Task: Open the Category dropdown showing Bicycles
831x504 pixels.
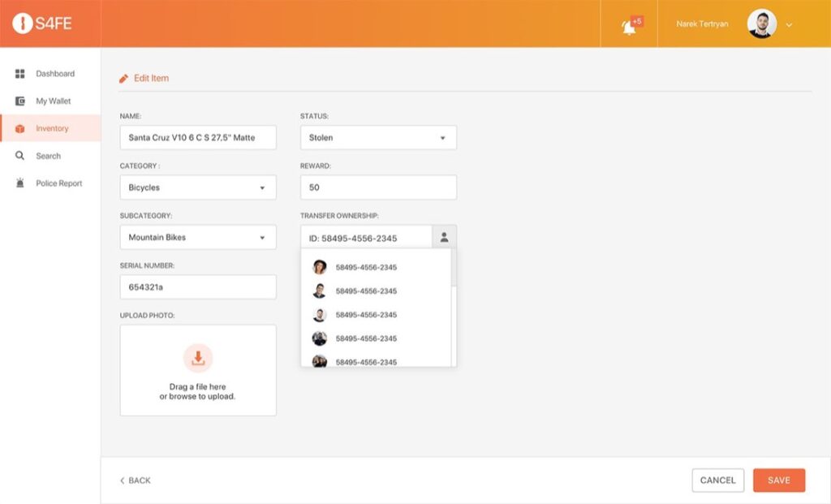Action: pos(198,187)
